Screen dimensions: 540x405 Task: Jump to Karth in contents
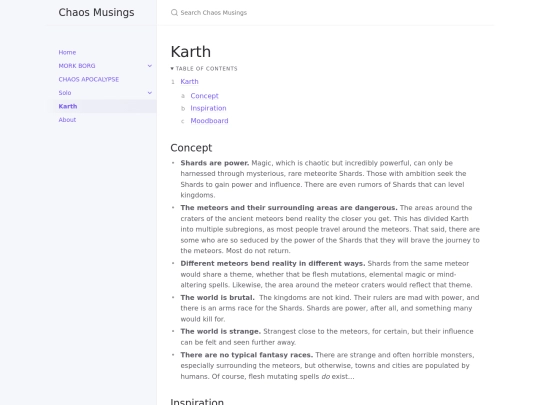click(x=189, y=82)
